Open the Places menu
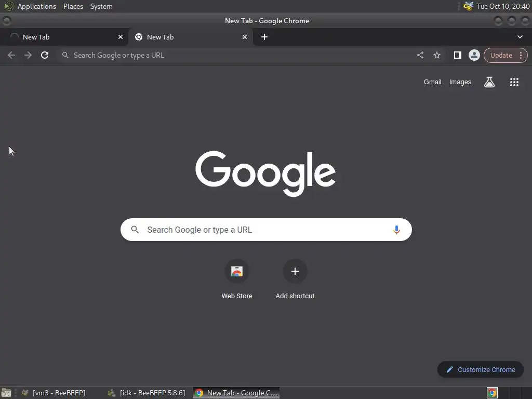The width and height of the screenshot is (532, 399). click(x=73, y=6)
